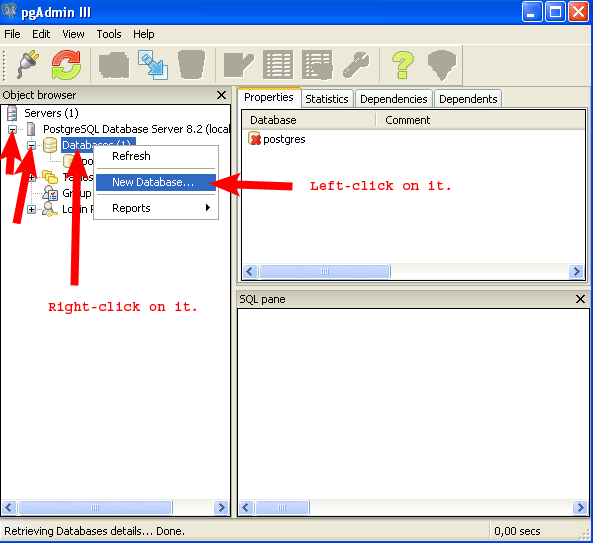Switch to the Dependents tab
The height and width of the screenshot is (543, 593).
click(468, 99)
